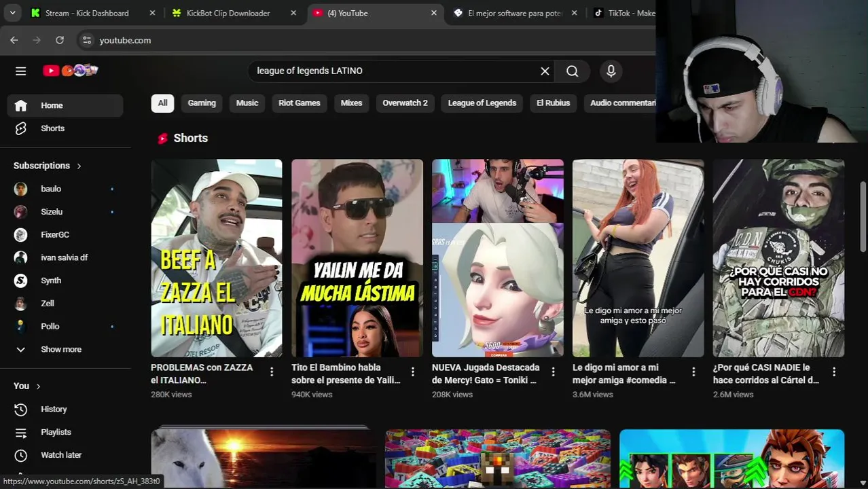
Task: Select the Overwatch 2 filter chip
Action: (405, 103)
